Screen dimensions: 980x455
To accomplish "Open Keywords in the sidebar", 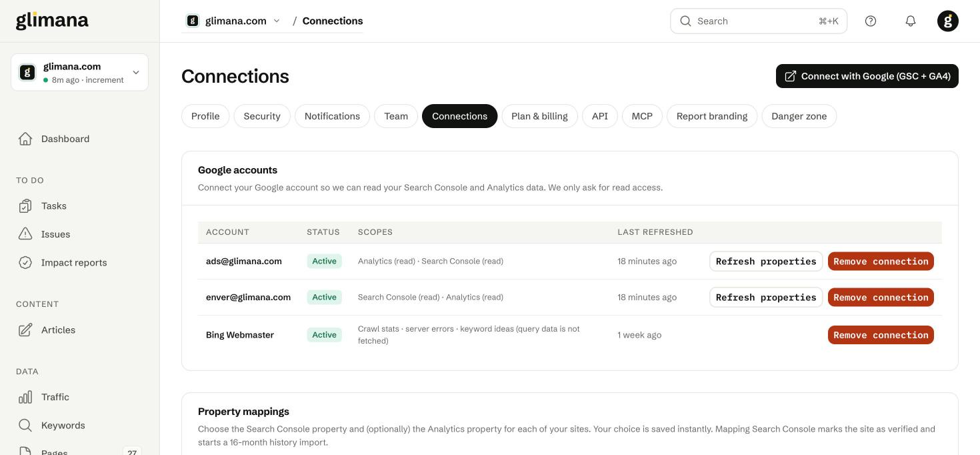I will [63, 426].
